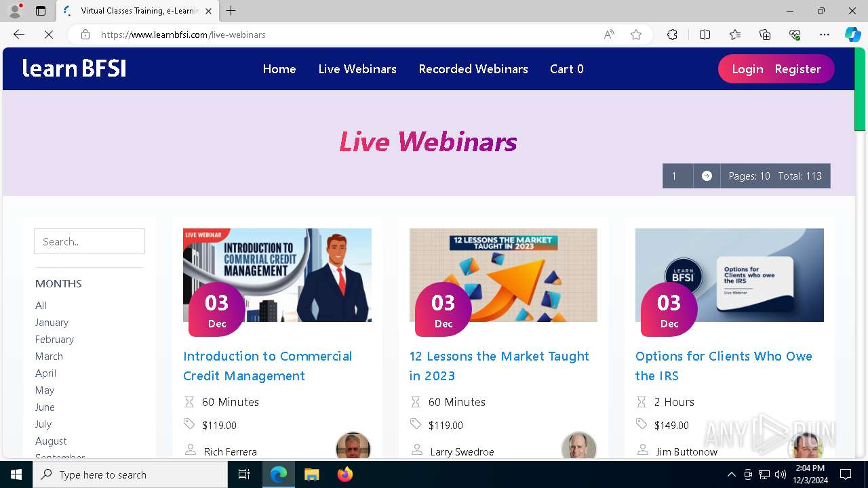Click the 'Total: 113' text

[x=800, y=176]
